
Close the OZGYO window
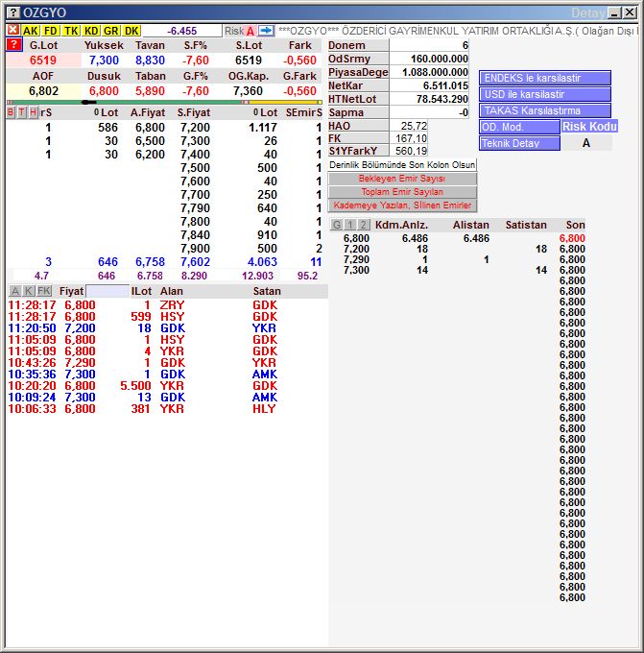(x=630, y=12)
